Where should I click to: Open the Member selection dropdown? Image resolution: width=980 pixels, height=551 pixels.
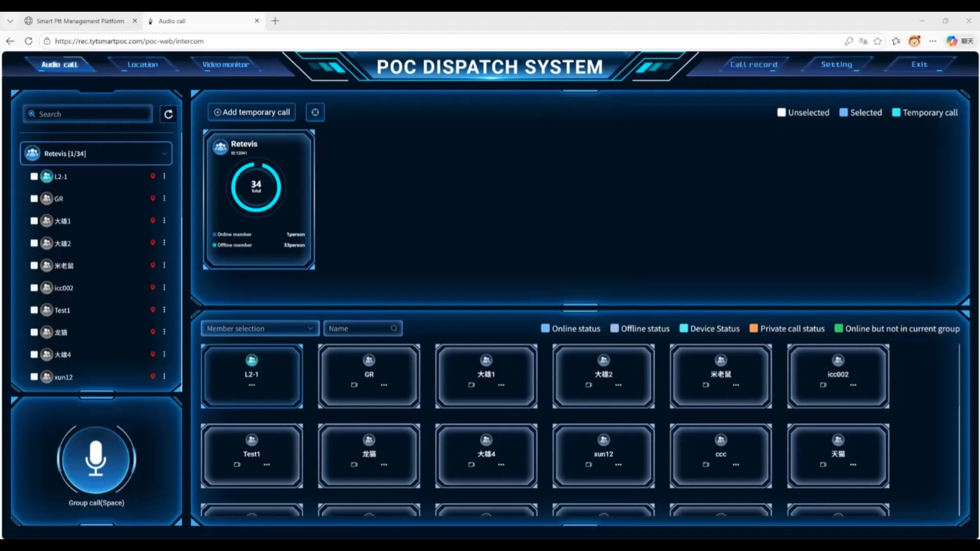pyautogui.click(x=260, y=328)
